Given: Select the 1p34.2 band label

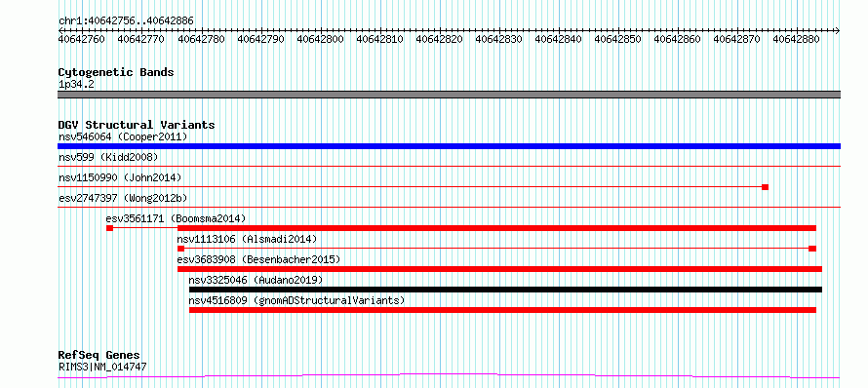Looking at the screenshot, I should pyautogui.click(x=76, y=84).
